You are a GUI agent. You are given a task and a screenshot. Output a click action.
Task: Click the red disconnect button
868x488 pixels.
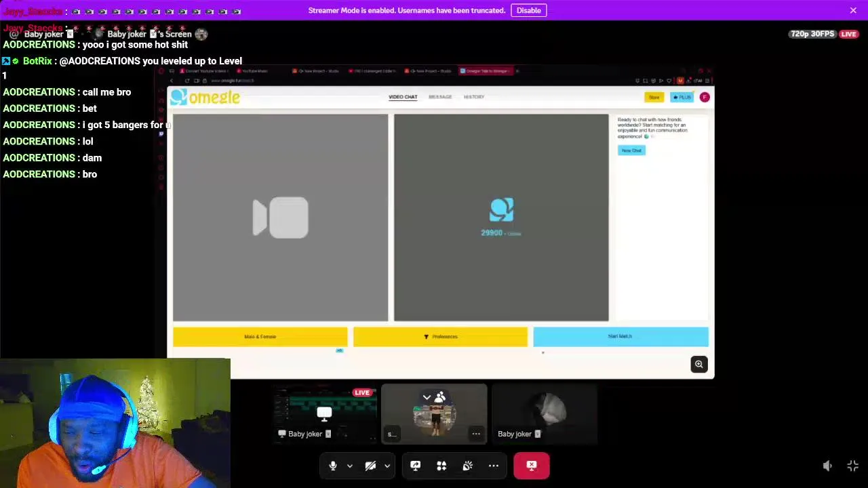[532, 466]
